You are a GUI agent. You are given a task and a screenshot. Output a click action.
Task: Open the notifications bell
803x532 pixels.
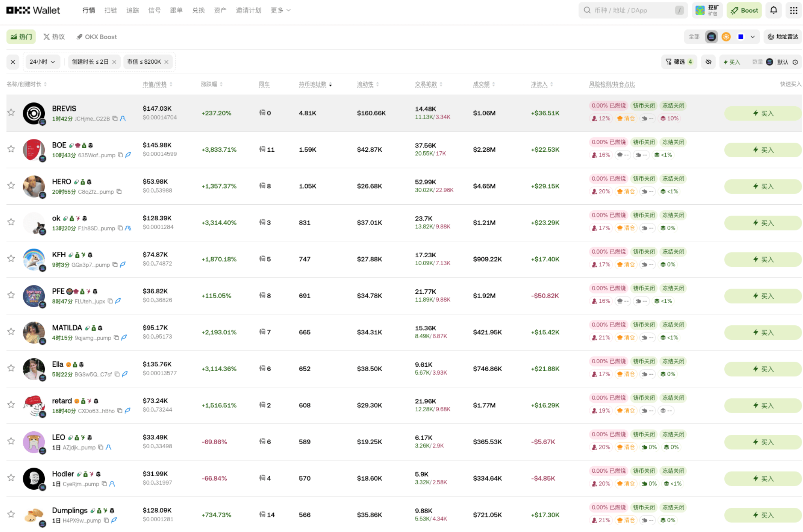[x=773, y=10]
